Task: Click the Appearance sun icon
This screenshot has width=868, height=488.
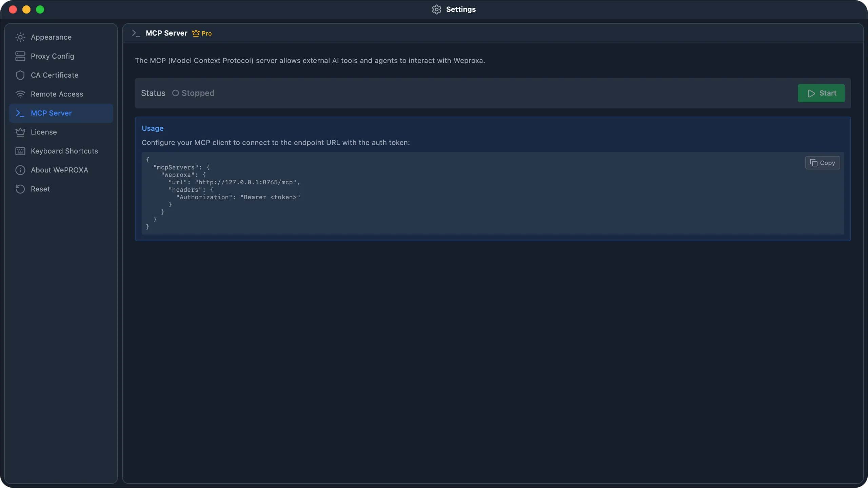Action: coord(20,37)
